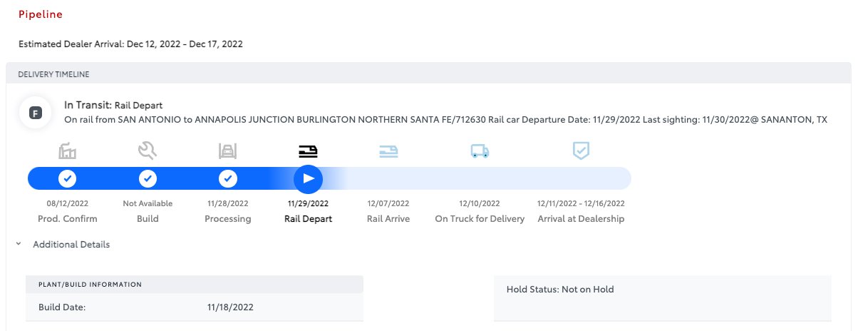This screenshot has width=868, height=331.
Task: Click the On Truck for Delivery label
Action: tap(480, 219)
